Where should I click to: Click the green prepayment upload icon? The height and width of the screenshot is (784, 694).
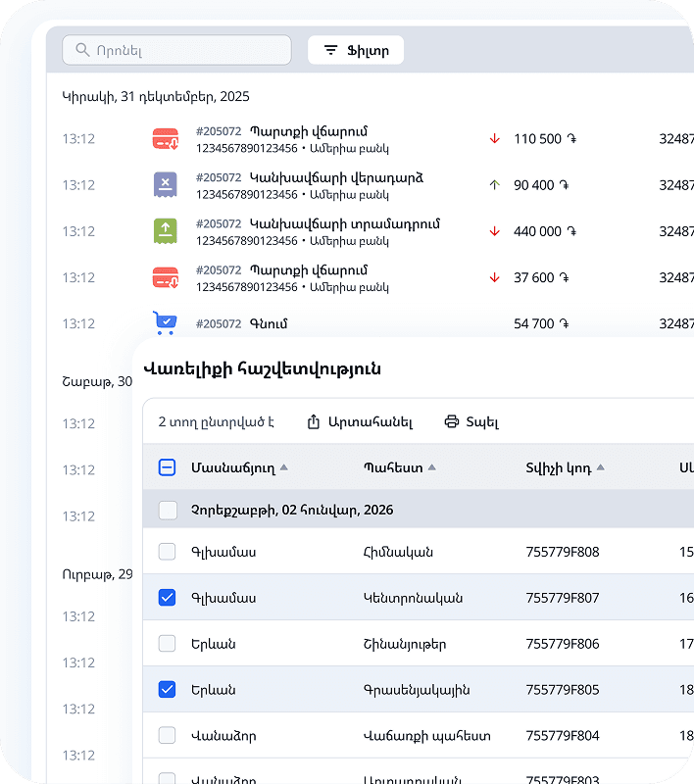point(166,231)
